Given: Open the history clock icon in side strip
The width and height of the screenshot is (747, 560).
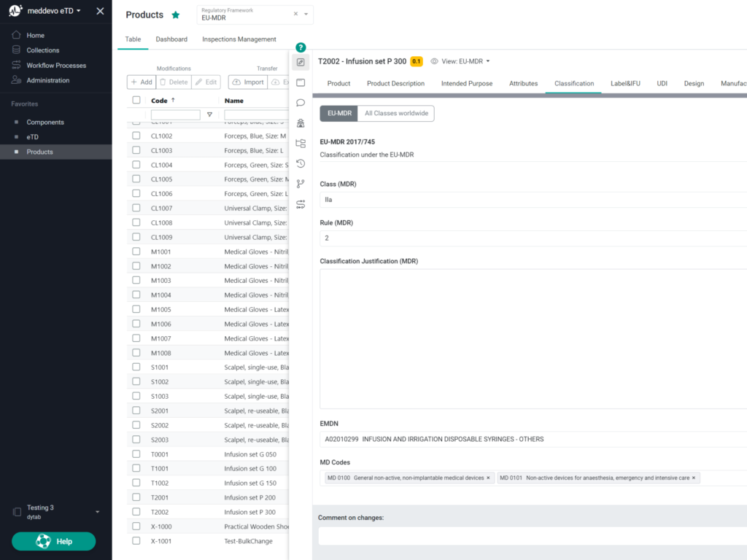Looking at the screenshot, I should click(x=301, y=163).
